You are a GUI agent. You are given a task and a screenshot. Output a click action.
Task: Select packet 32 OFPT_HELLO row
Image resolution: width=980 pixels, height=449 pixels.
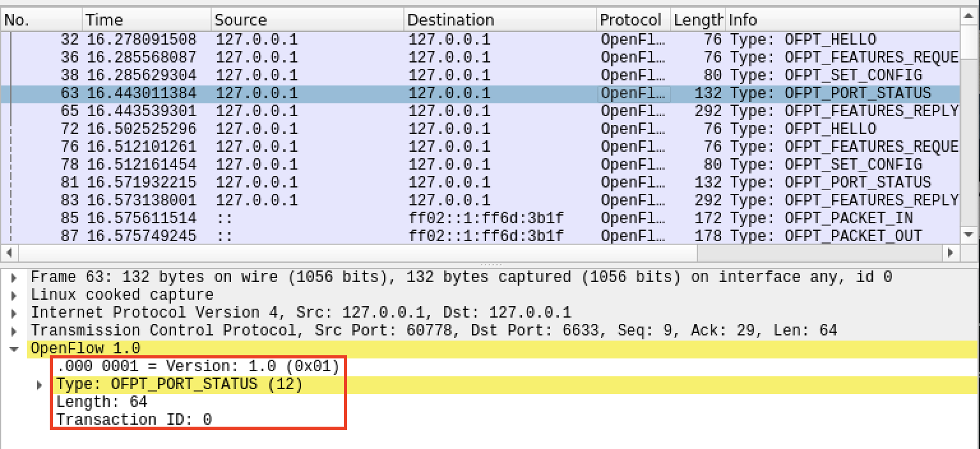tap(447, 40)
